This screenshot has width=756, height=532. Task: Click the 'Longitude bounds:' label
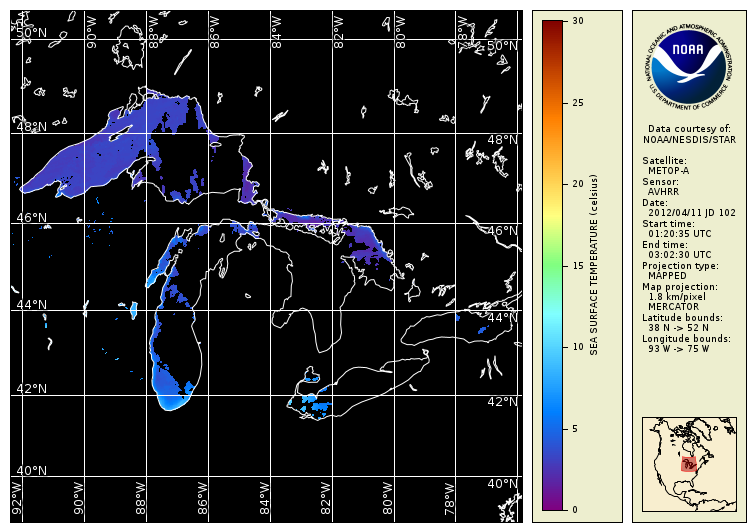tap(686, 339)
